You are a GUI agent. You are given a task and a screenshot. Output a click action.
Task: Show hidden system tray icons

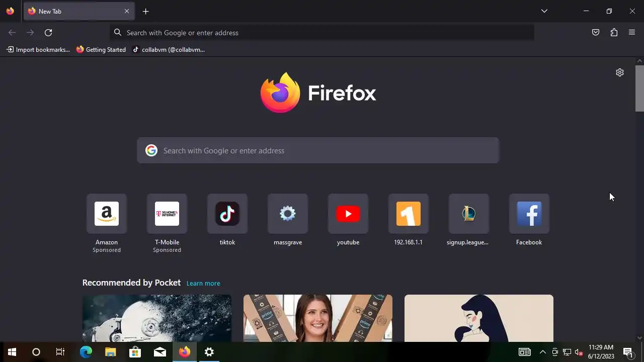point(542,352)
